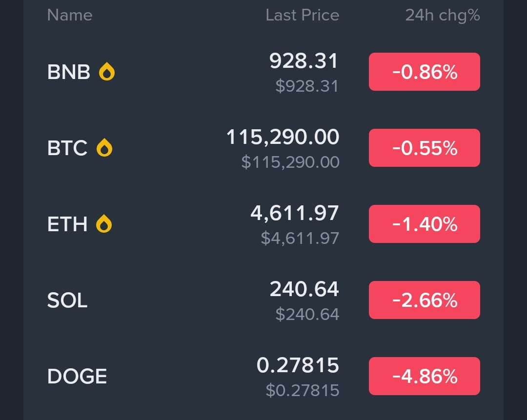Viewport: 527px width, 420px height.
Task: Click the SOL -2.66% change badge
Action: point(424,300)
